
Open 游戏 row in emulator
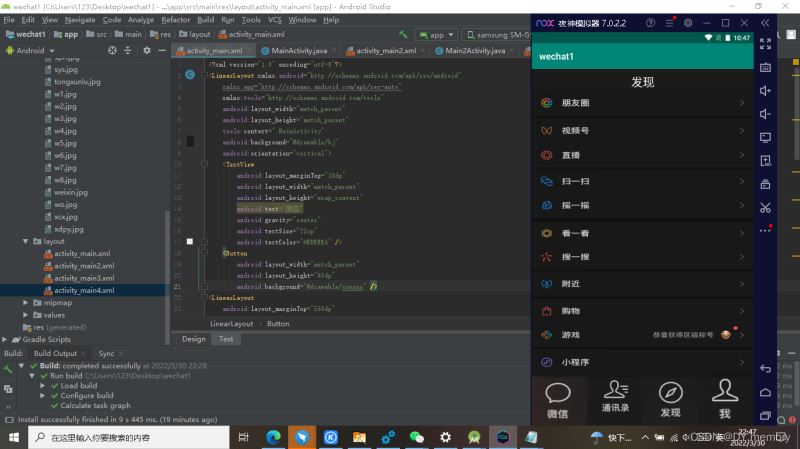[642, 335]
